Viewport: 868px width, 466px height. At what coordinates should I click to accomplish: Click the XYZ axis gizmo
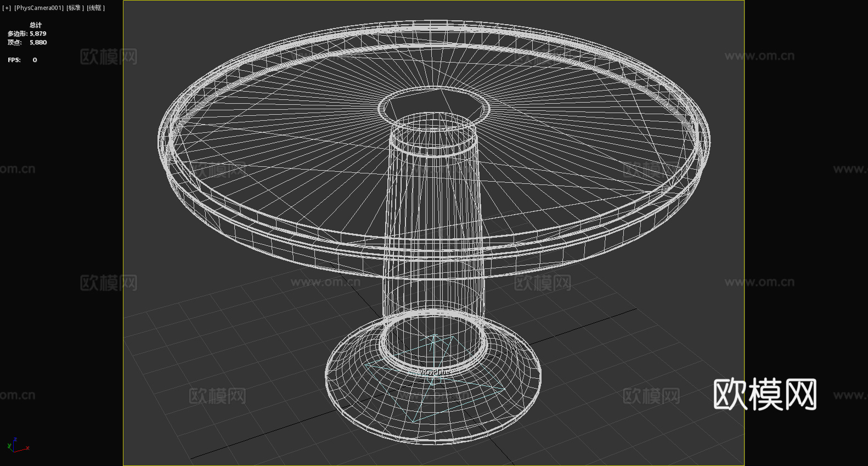(x=18, y=445)
